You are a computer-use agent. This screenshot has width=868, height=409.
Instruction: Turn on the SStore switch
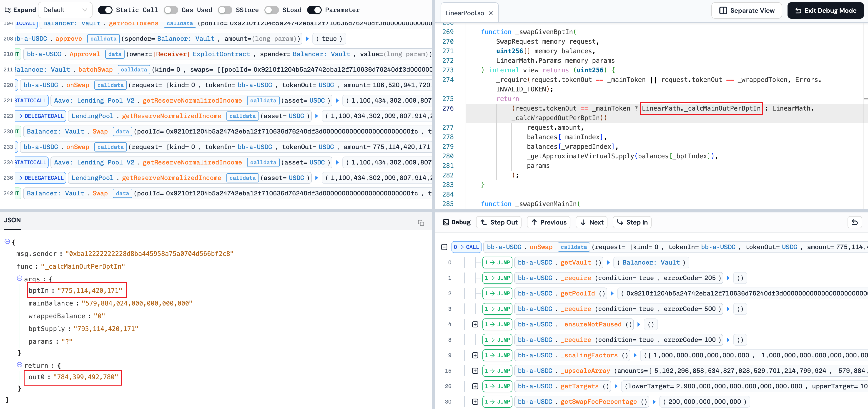tap(225, 10)
